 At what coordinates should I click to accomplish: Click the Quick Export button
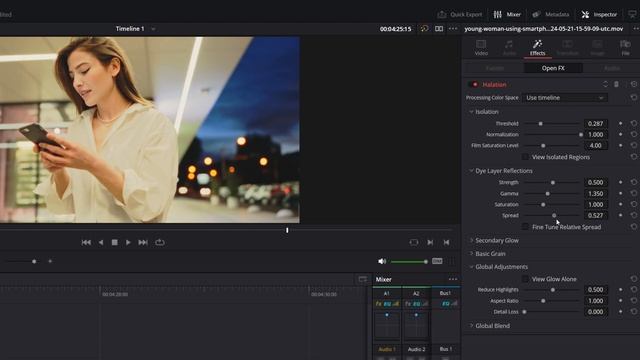pyautogui.click(x=460, y=14)
